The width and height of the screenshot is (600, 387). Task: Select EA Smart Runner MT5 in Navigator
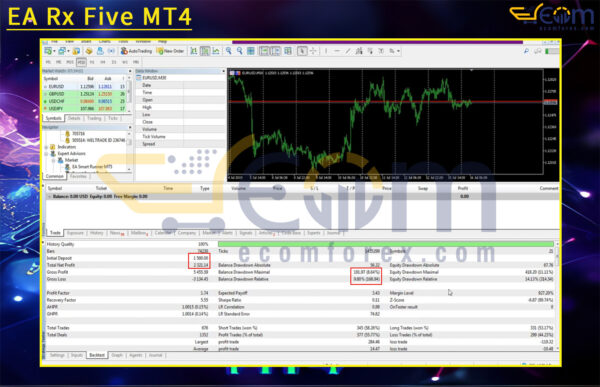(x=92, y=167)
